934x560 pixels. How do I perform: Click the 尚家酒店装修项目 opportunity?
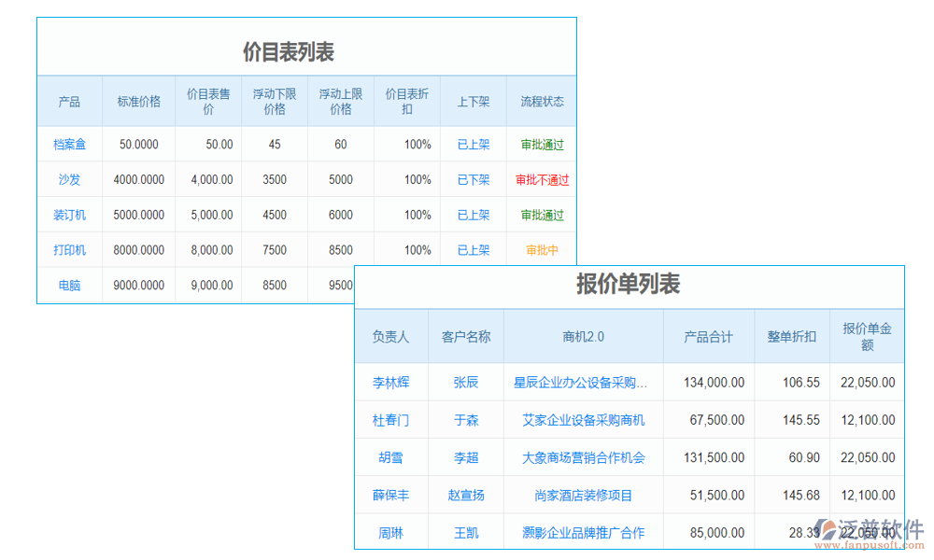point(582,495)
